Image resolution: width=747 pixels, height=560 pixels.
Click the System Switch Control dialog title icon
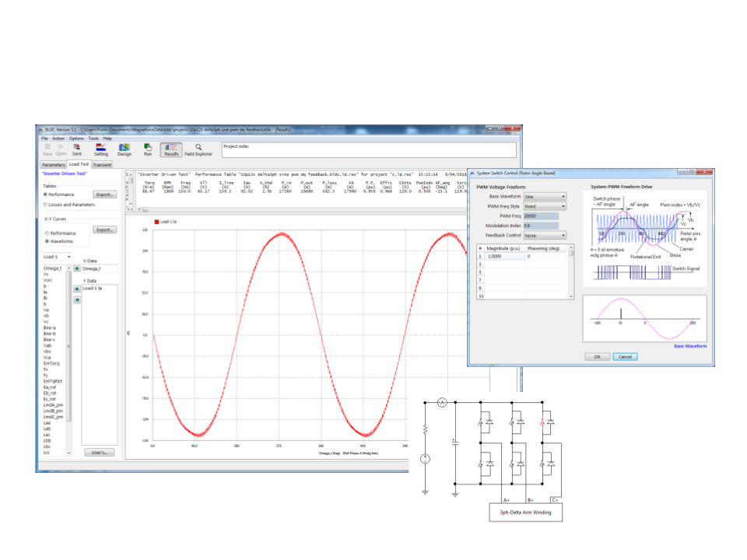coord(472,173)
